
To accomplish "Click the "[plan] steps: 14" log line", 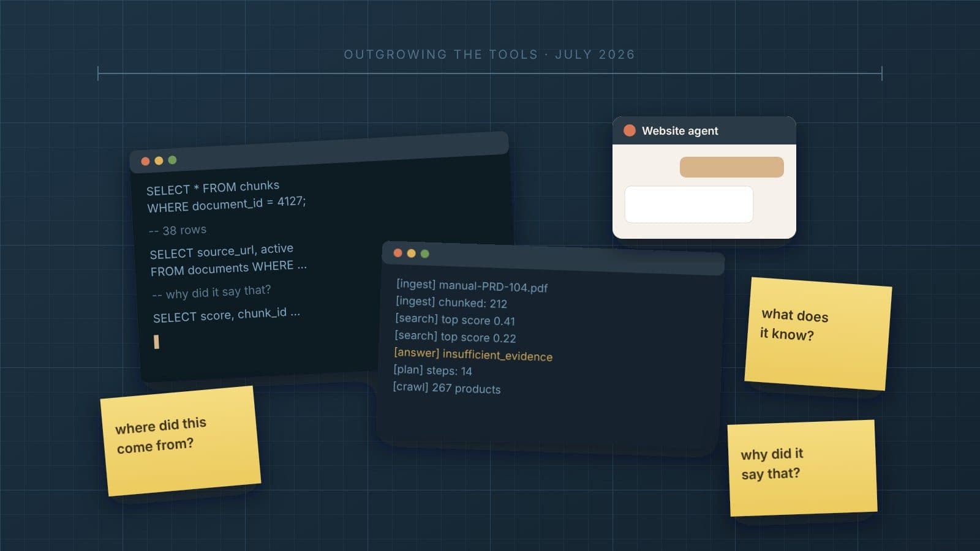I will (x=432, y=370).
